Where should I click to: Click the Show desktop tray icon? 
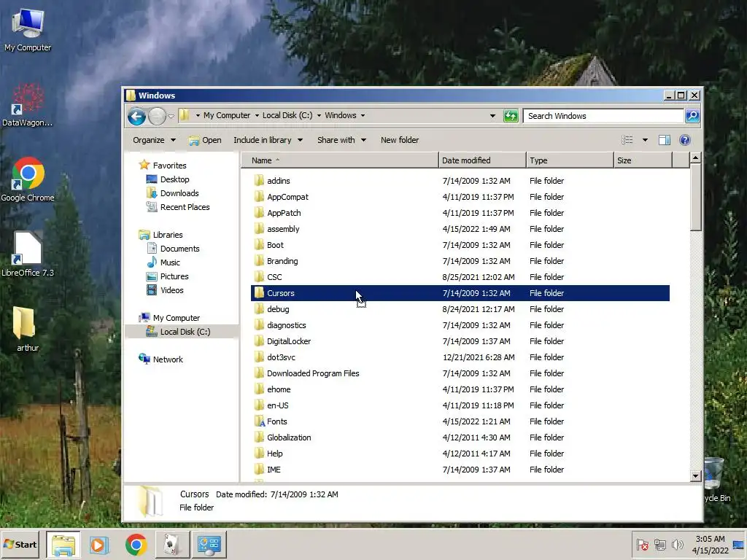[739, 545]
